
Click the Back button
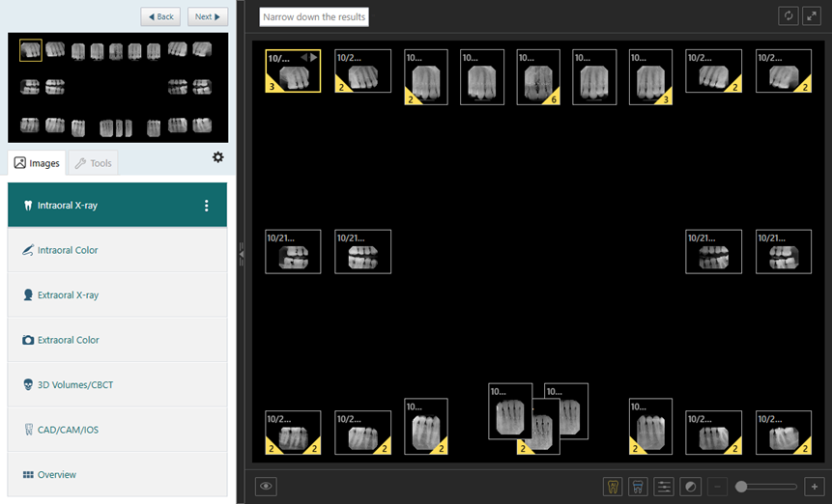160,16
